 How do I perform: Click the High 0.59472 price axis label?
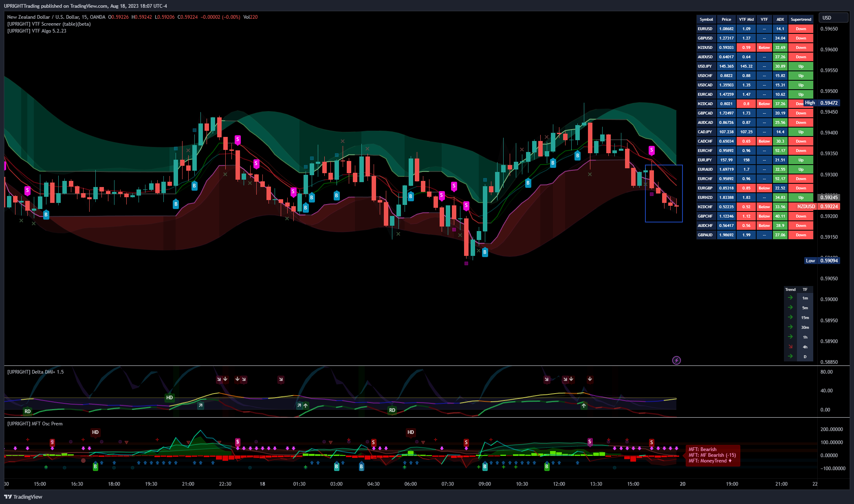[822, 103]
